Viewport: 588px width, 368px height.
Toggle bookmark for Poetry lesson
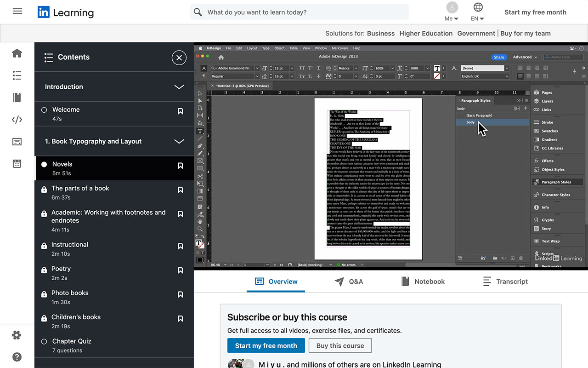[x=181, y=270]
